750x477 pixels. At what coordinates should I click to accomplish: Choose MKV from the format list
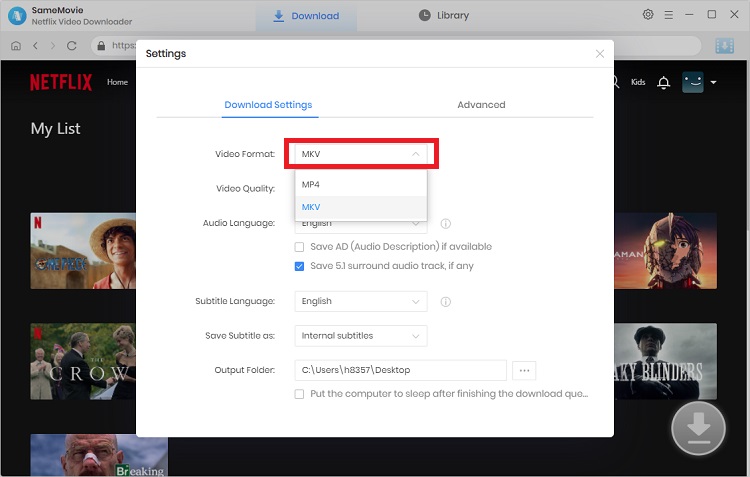click(x=361, y=207)
